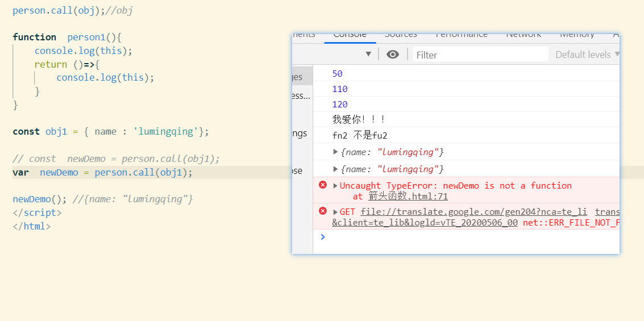Click the eye icon for live expressions

(x=393, y=54)
